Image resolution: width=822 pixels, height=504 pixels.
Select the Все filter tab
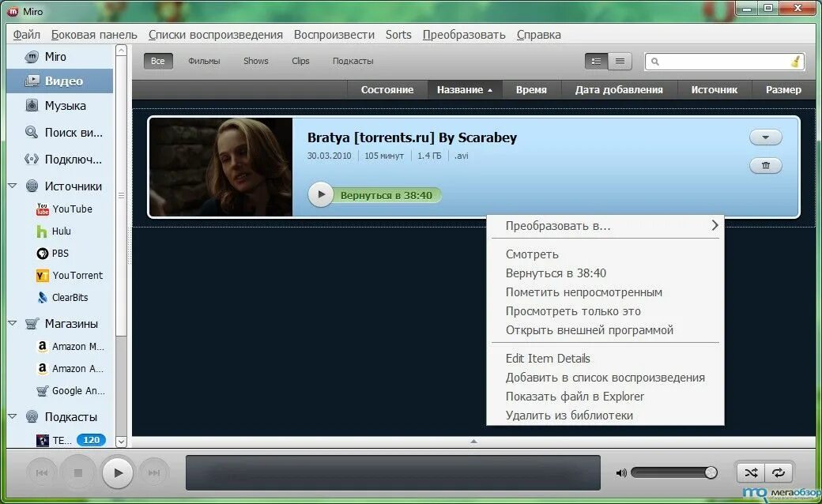pos(158,61)
